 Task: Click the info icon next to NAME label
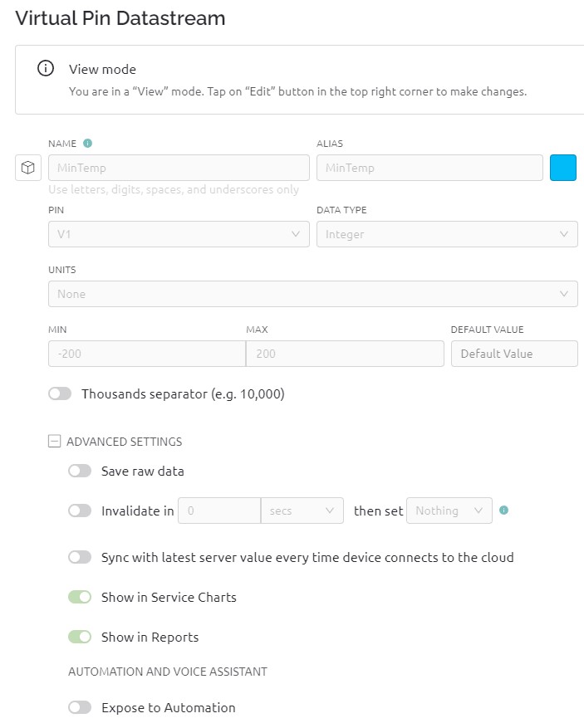88,144
